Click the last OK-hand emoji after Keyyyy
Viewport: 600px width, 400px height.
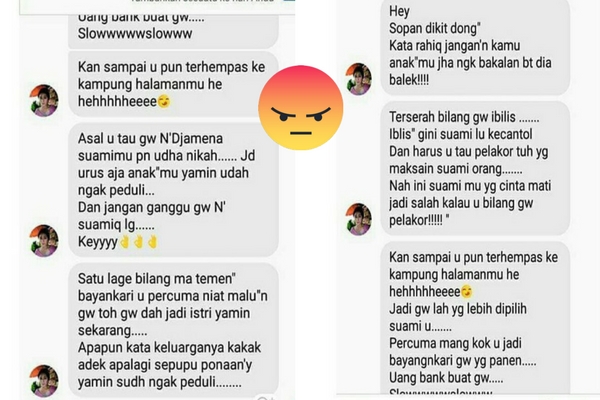pos(152,242)
